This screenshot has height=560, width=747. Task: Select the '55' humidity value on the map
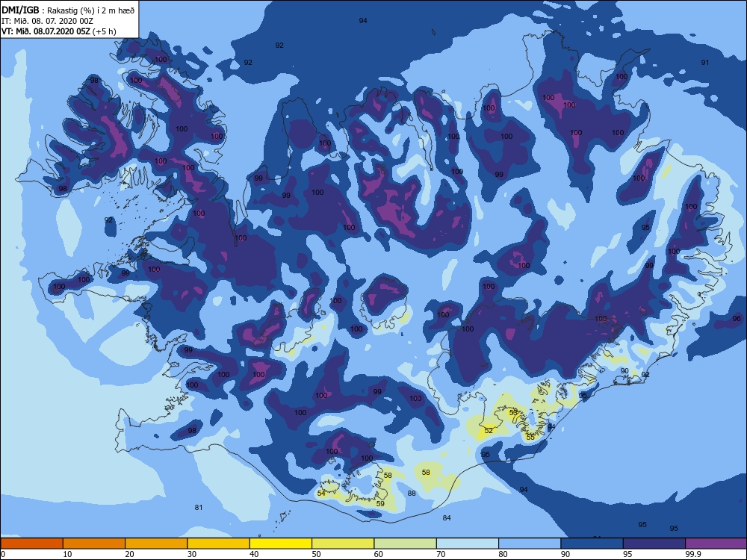tap(530, 437)
